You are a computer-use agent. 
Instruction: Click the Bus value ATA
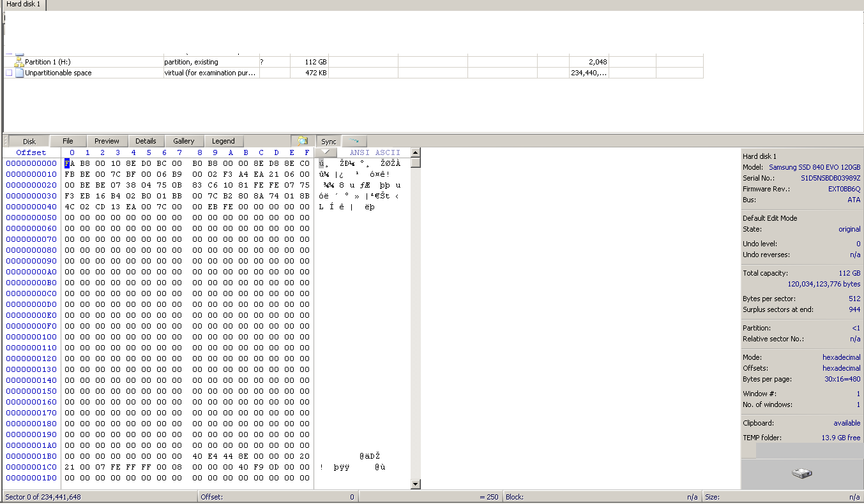(x=854, y=200)
